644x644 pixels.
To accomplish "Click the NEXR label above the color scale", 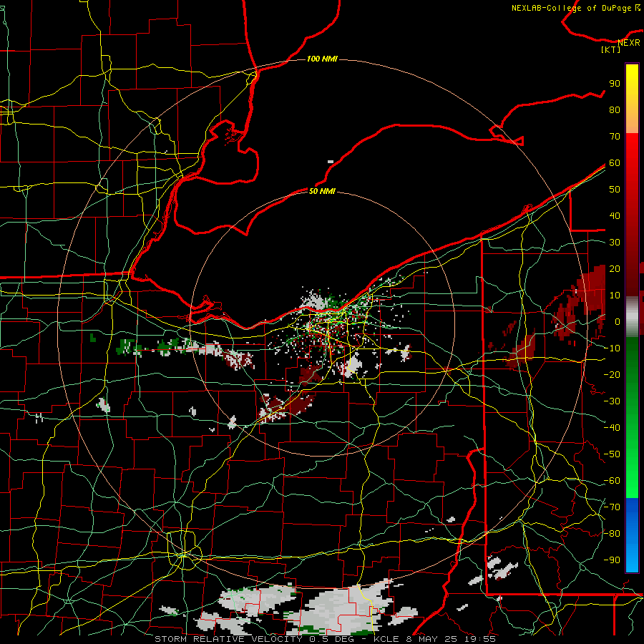I will point(629,43).
